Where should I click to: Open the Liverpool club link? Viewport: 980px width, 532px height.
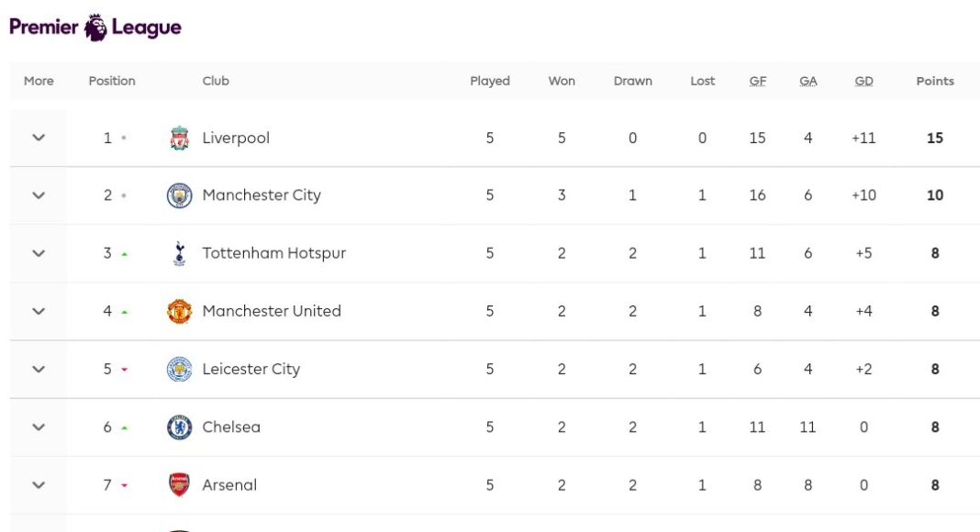click(x=236, y=139)
